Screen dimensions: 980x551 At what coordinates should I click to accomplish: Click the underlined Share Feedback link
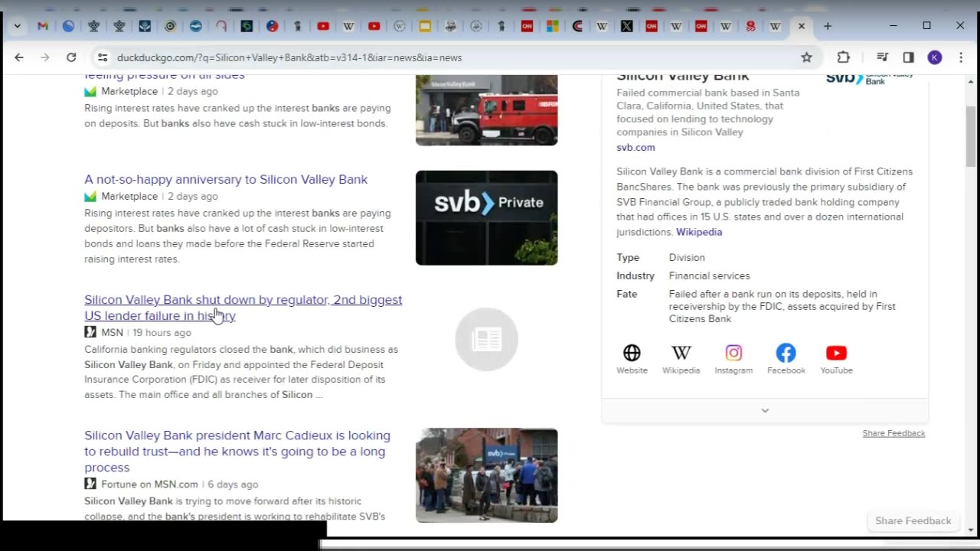point(893,433)
